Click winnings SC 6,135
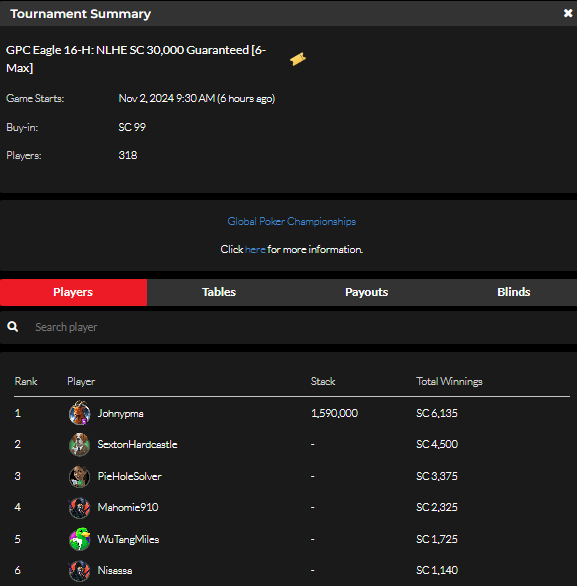Viewport: 577px width, 586px height. pos(437,413)
